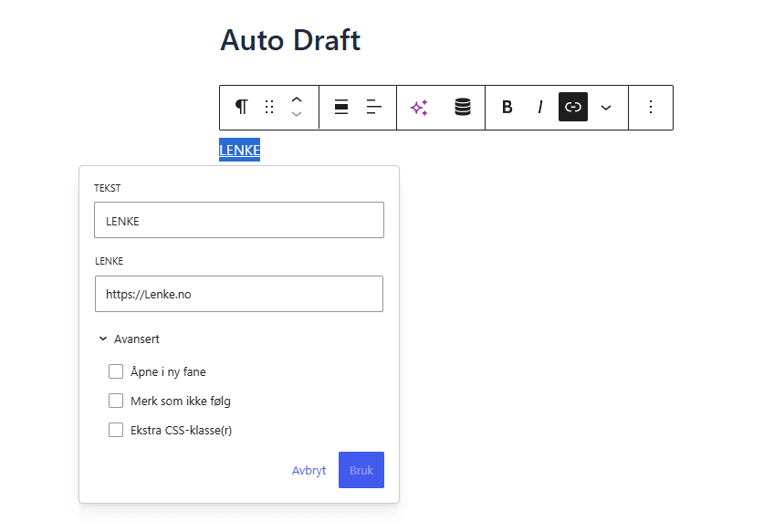Click the active link toolbar button
This screenshot has height=532, width=774.
[x=573, y=107]
